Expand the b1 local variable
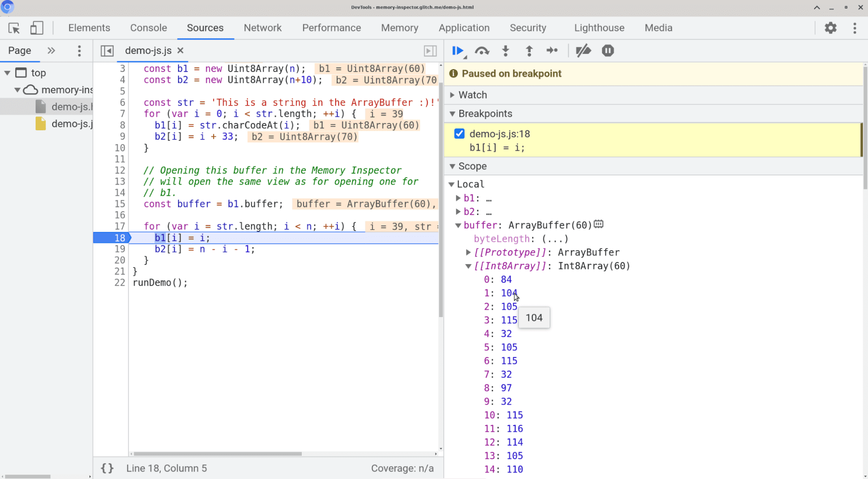The image size is (868, 479). pyautogui.click(x=459, y=198)
